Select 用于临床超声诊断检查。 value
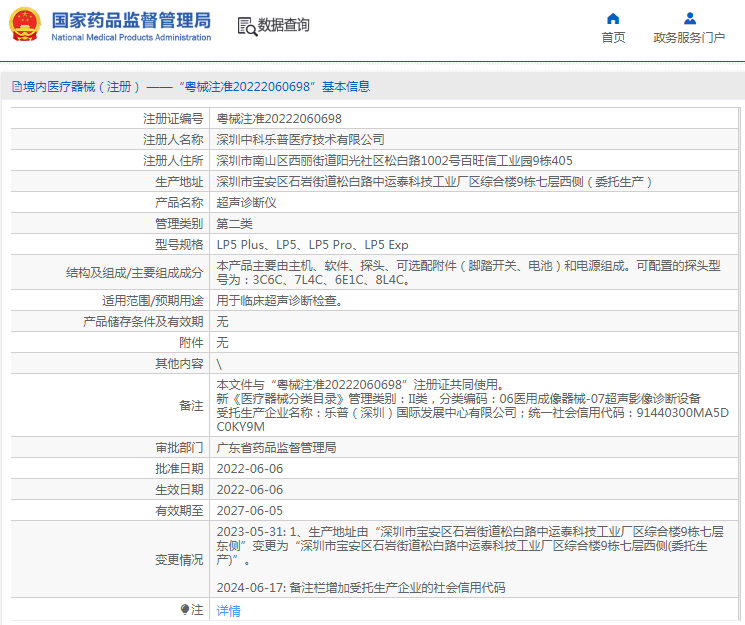The height and width of the screenshot is (625, 745). (279, 300)
